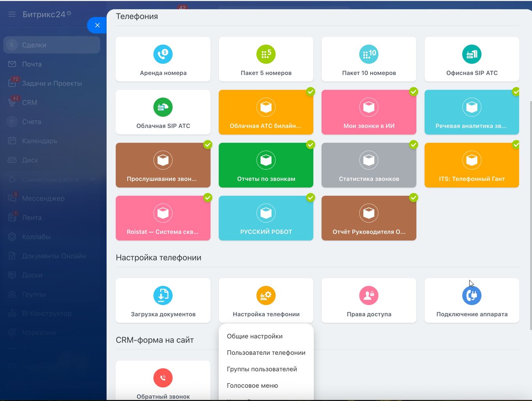Viewport: 532px width, 401px height.
Task: Click the Настройка телефонии gear icon
Action: pos(266,295)
